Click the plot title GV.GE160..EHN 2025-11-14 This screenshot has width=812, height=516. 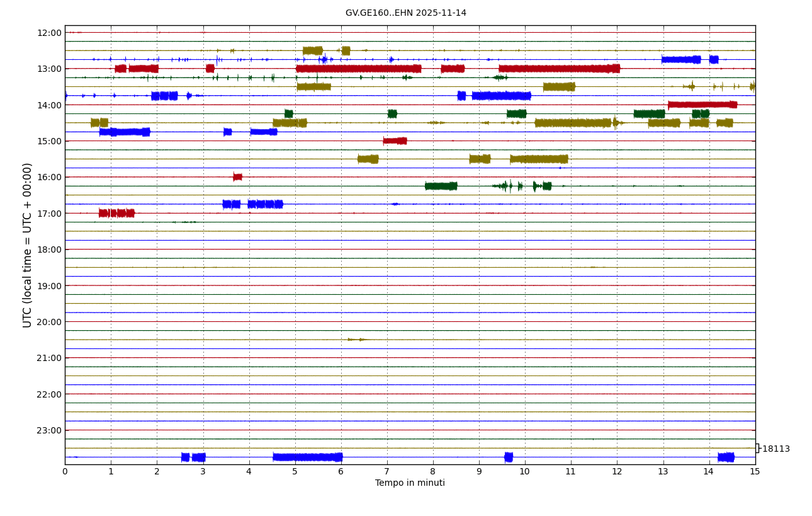(x=405, y=13)
